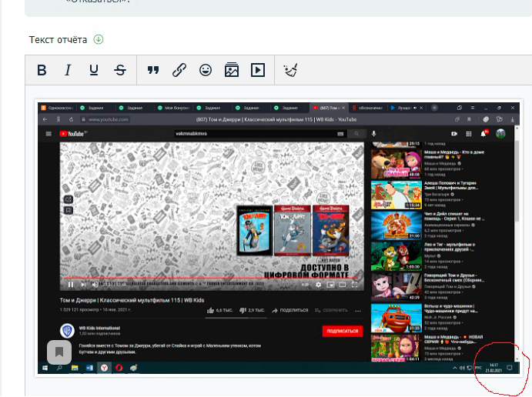Click the Yandex browser taskbar icon
Screen dimensions: 532x397
point(104,368)
